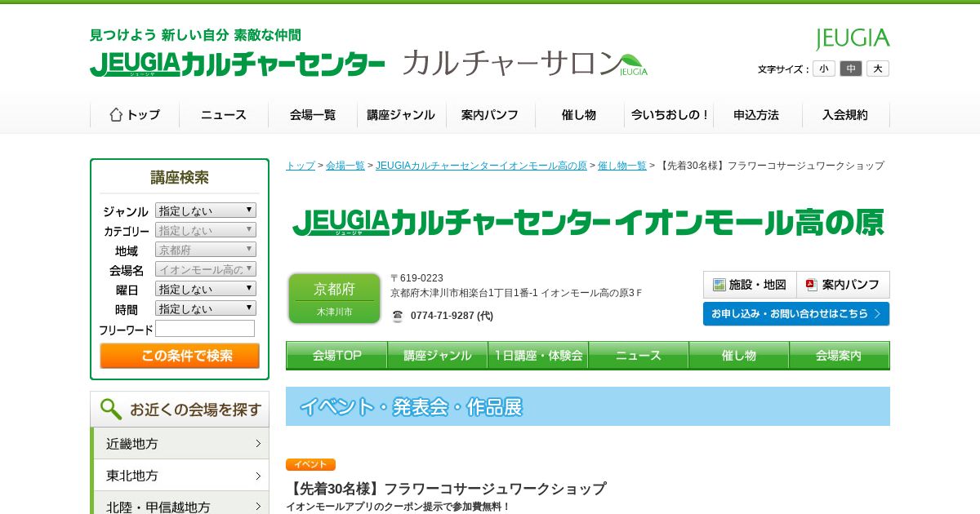The width and height of the screenshot is (980, 514).
Task: Click the orange イベント tag
Action: 310,464
